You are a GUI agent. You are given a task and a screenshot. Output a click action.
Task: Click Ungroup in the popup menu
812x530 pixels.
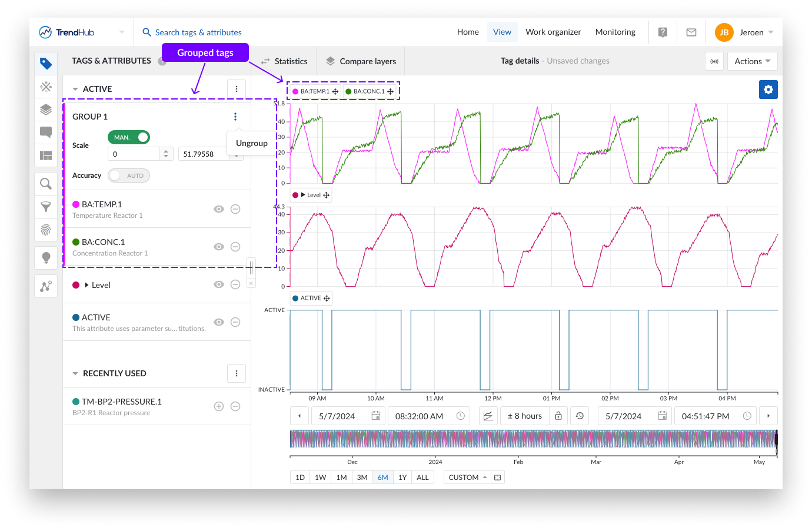pos(251,143)
